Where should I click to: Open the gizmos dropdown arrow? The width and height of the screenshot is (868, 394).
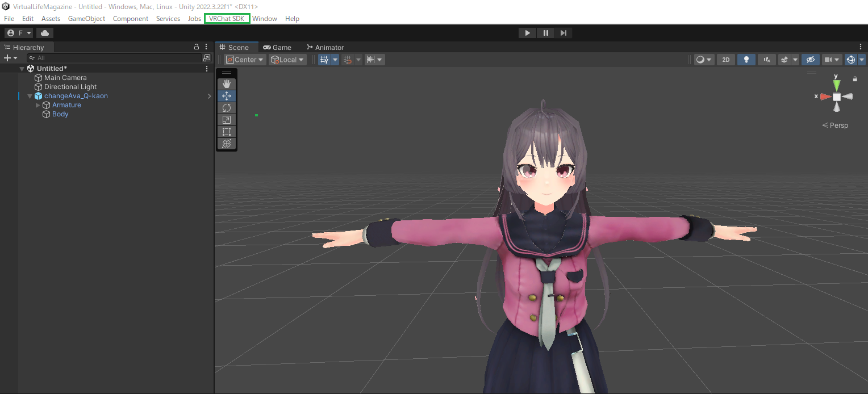862,60
